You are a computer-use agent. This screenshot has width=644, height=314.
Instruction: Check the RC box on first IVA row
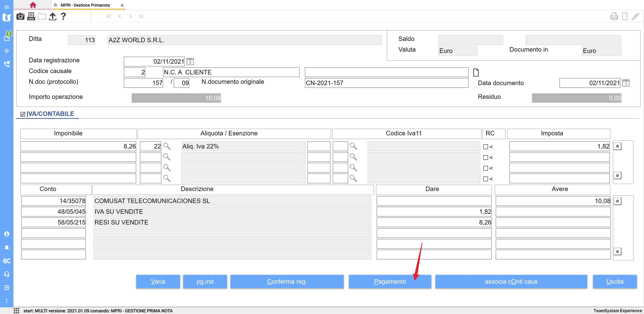pyautogui.click(x=486, y=147)
